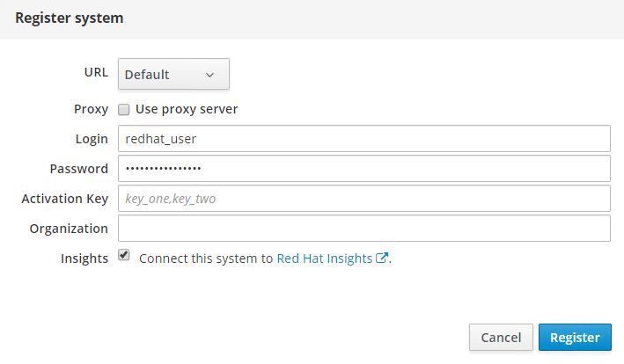Open the Red Hat Insights link
The image size is (624, 364).
point(325,258)
